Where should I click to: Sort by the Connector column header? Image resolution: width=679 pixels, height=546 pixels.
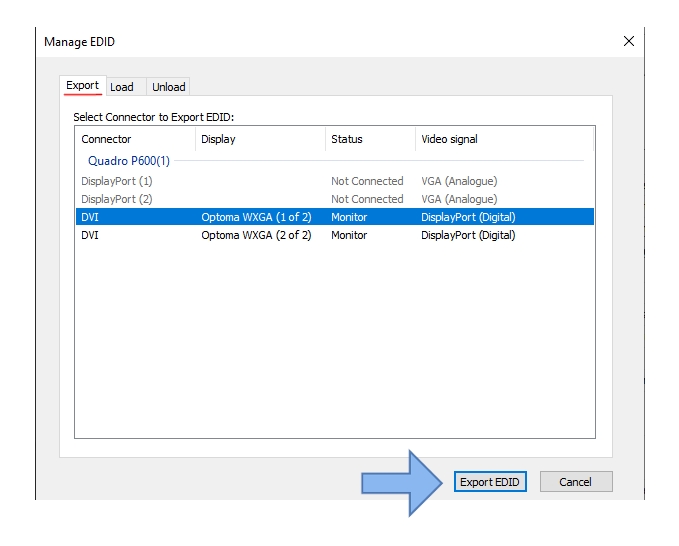pos(106,139)
